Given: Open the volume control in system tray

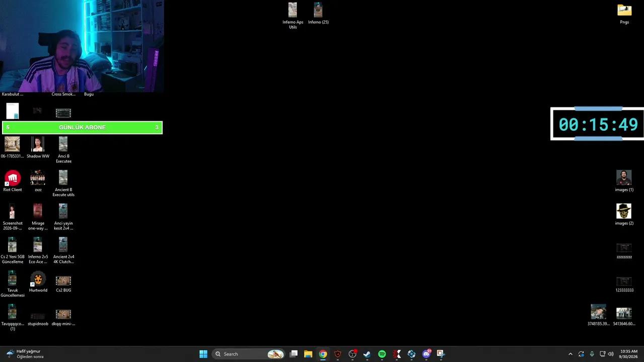Looking at the screenshot, I should [611, 354].
